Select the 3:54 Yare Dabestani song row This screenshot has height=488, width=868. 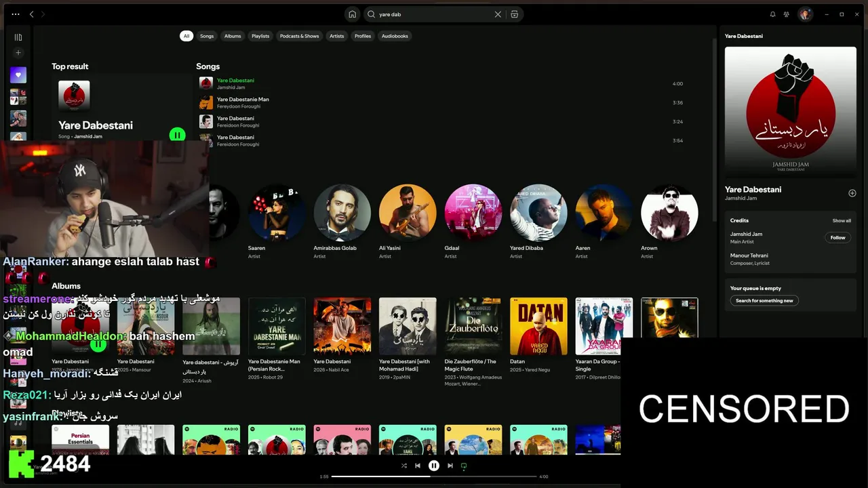[x=441, y=140]
